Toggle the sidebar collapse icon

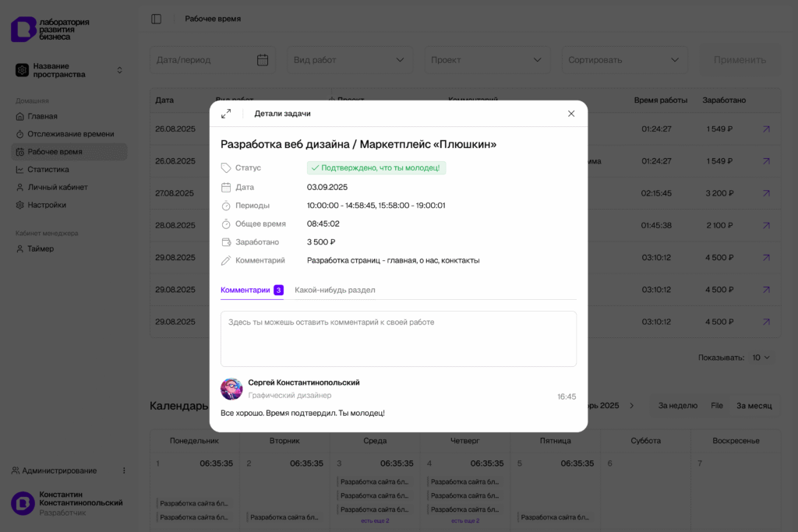(x=157, y=19)
